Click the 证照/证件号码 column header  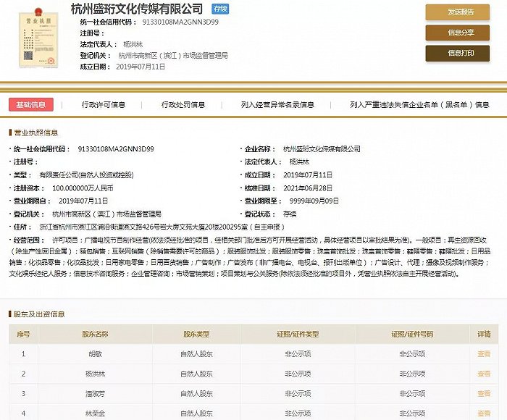[x=412, y=335]
